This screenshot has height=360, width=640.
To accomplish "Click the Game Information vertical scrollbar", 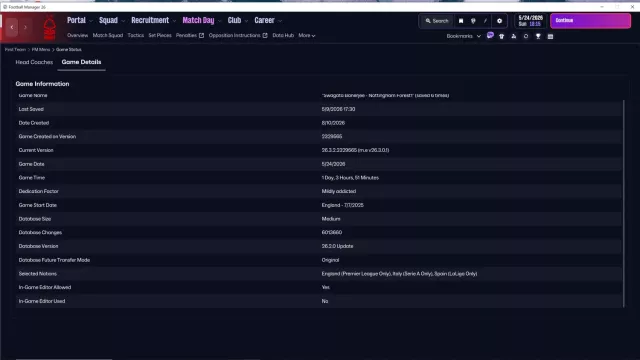I will coord(623,203).
